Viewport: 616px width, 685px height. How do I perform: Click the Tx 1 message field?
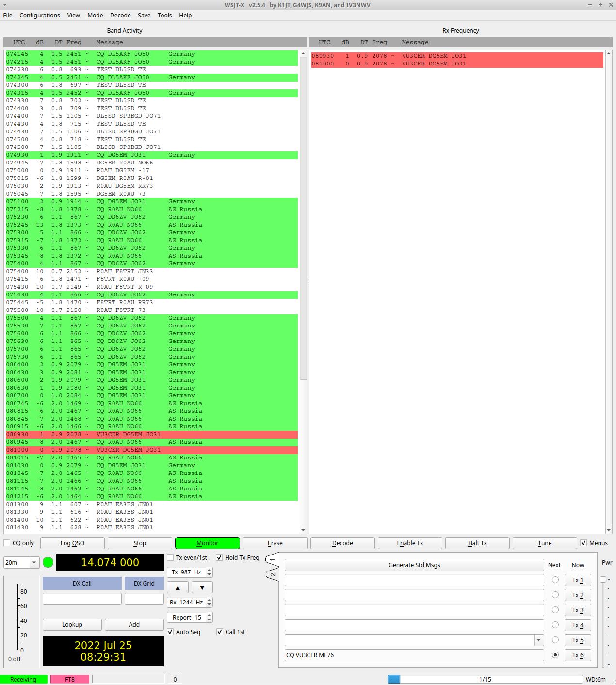click(x=414, y=580)
